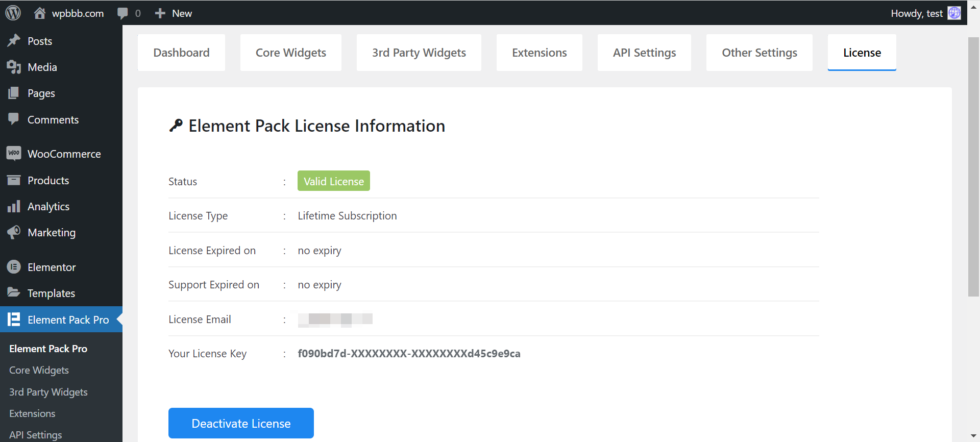Image resolution: width=980 pixels, height=442 pixels.
Task: Click the home icon beside wpbbb.com
Action: tap(39, 13)
